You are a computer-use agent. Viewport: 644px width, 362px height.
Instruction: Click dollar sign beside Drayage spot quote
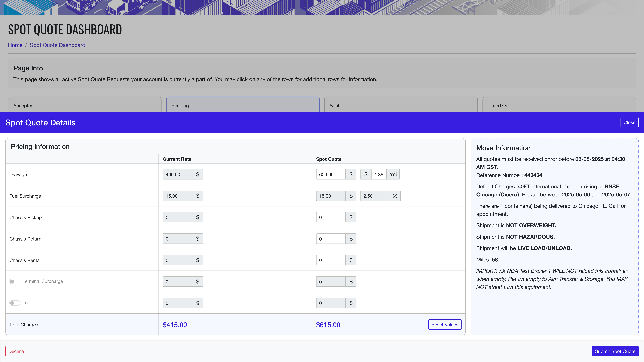click(x=351, y=174)
